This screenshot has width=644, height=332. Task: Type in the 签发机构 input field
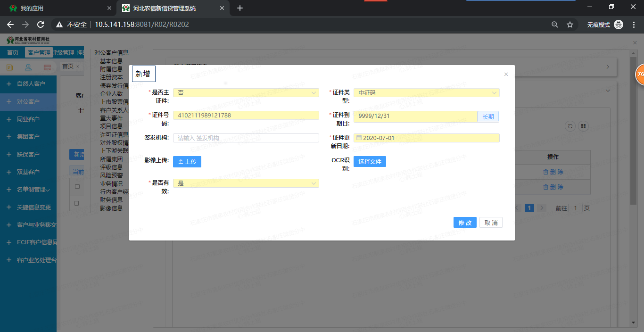pos(246,138)
